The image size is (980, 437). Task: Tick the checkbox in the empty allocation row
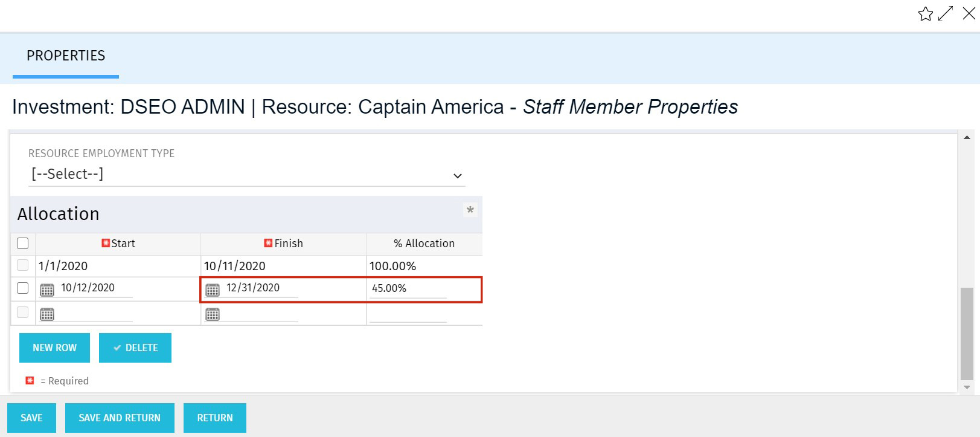[x=23, y=312]
